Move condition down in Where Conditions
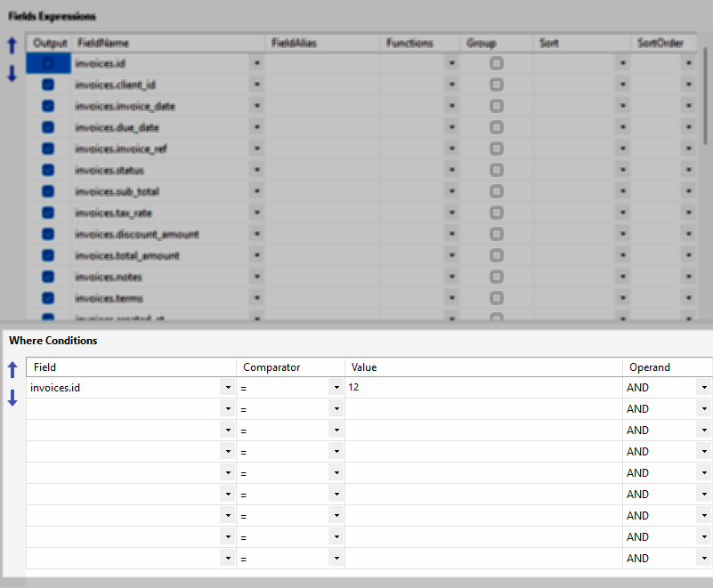 pyautogui.click(x=12, y=398)
